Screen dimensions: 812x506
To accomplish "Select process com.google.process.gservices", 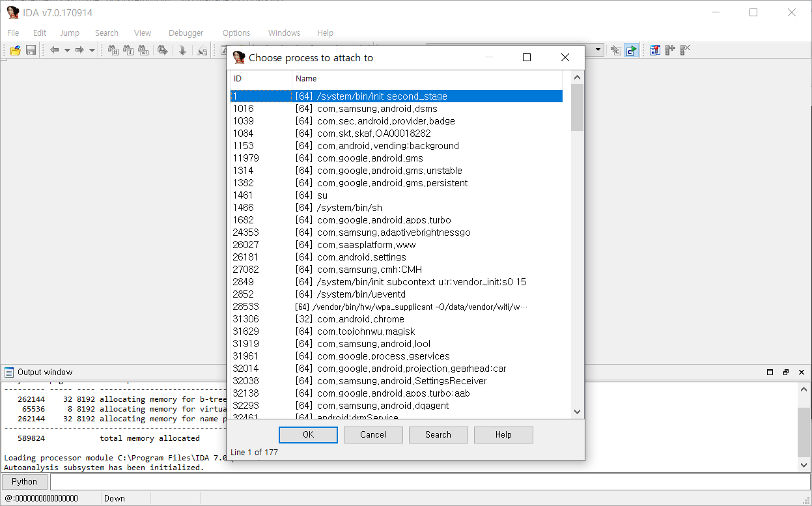I will pos(397,356).
